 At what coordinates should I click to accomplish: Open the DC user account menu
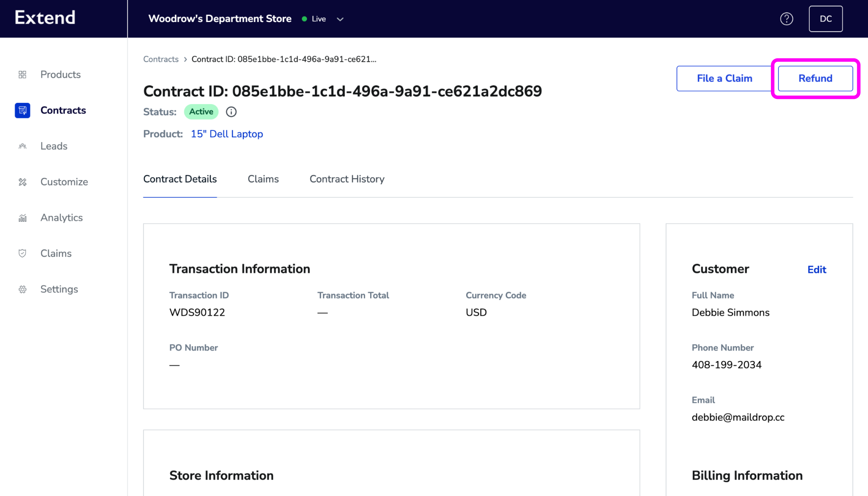click(826, 19)
